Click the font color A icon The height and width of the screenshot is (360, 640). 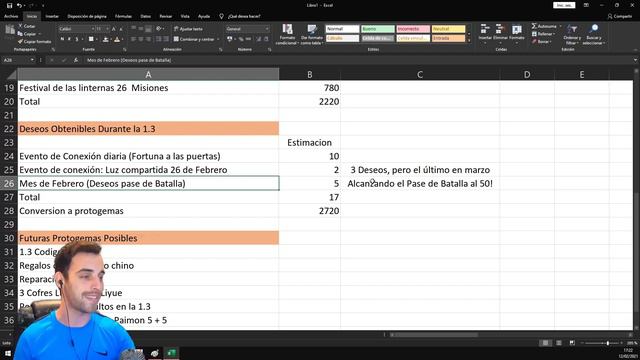(117, 39)
